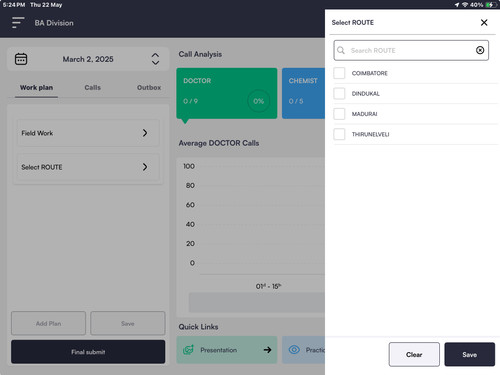The width and height of the screenshot is (500, 375).
Task: Check the MADURAI route checkbox
Action: pos(339,114)
